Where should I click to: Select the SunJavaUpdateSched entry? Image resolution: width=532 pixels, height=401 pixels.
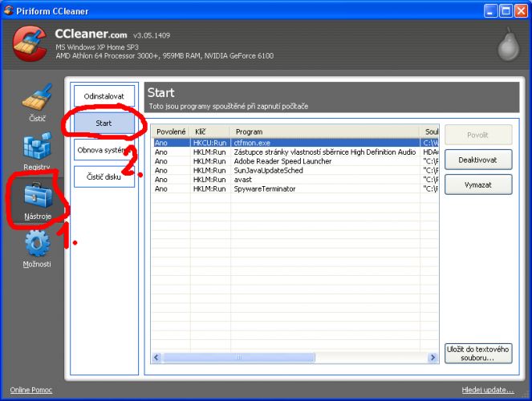(295, 170)
